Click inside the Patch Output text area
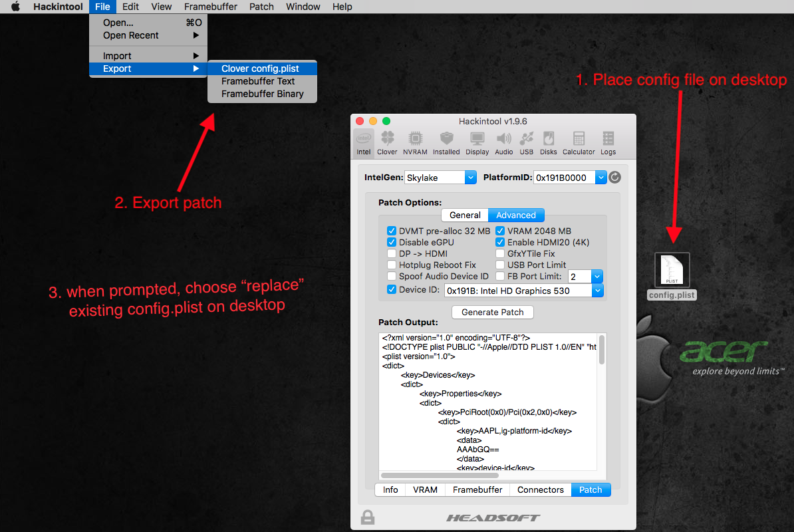 click(488, 402)
